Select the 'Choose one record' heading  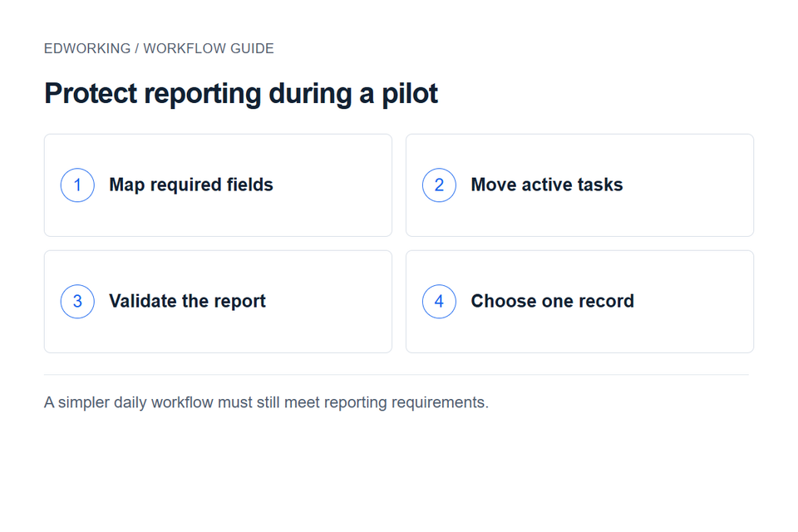point(552,302)
